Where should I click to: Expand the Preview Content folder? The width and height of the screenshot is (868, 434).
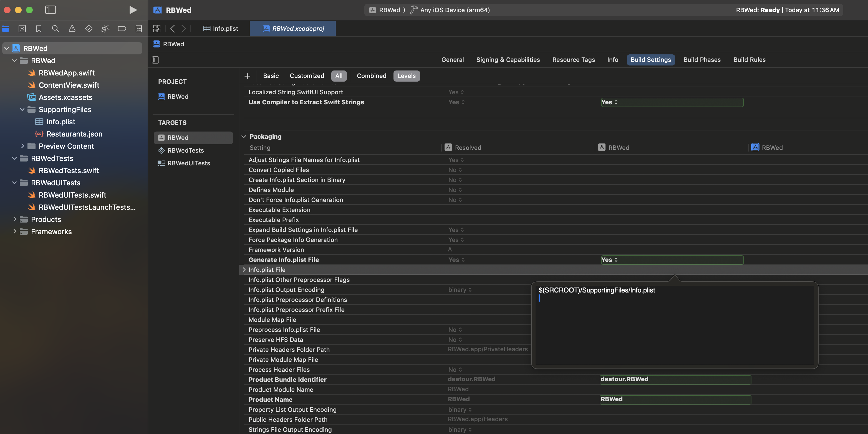pos(22,146)
